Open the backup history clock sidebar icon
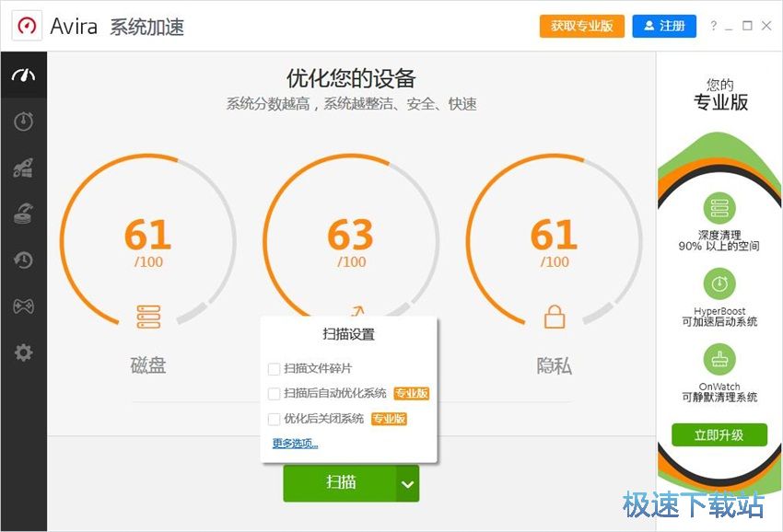The height and width of the screenshot is (532, 783). pos(23,260)
